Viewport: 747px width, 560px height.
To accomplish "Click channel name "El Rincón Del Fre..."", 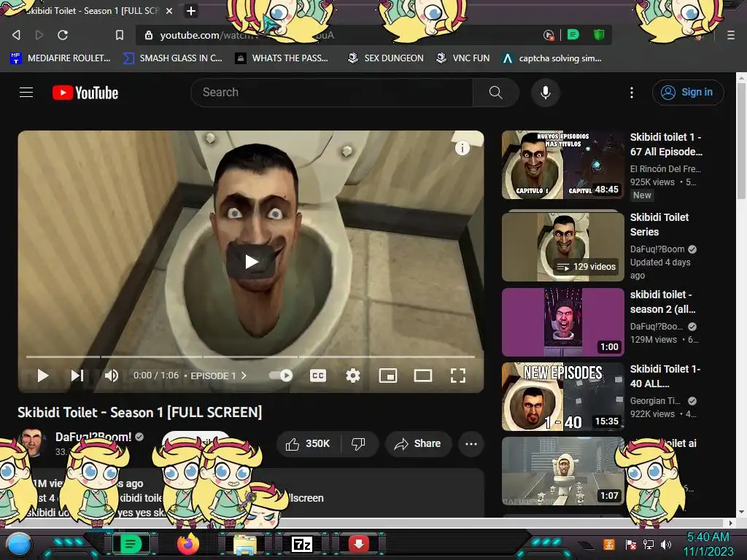I will point(665,168).
